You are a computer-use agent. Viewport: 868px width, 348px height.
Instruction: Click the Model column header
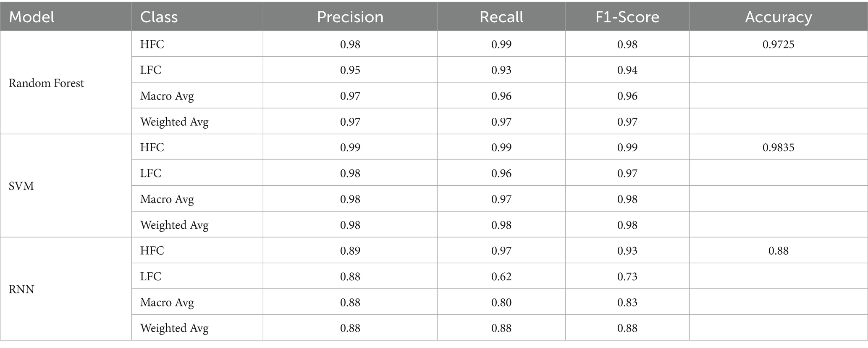point(32,17)
